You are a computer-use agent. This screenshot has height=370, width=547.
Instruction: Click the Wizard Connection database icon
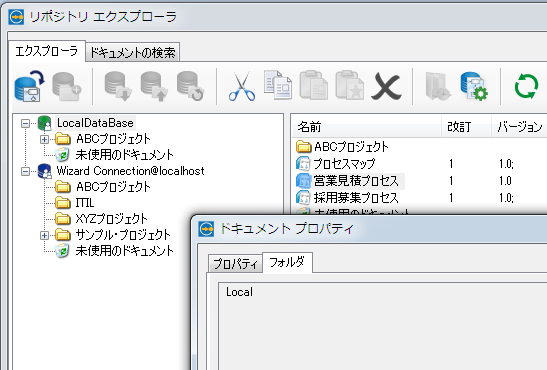pyautogui.click(x=44, y=171)
